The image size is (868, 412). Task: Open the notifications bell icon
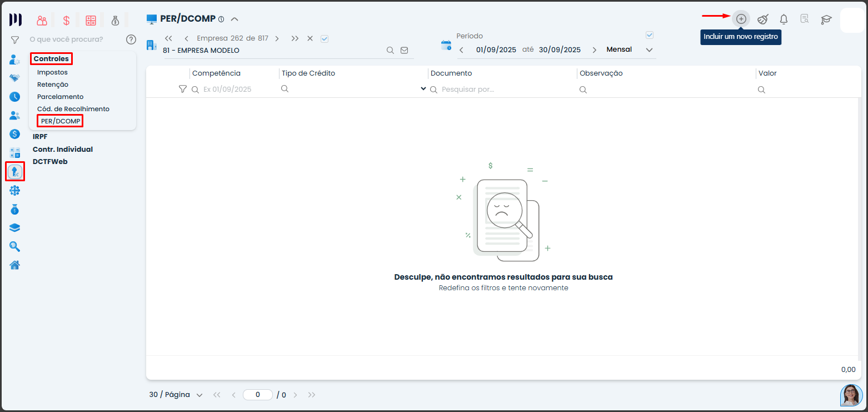(784, 19)
